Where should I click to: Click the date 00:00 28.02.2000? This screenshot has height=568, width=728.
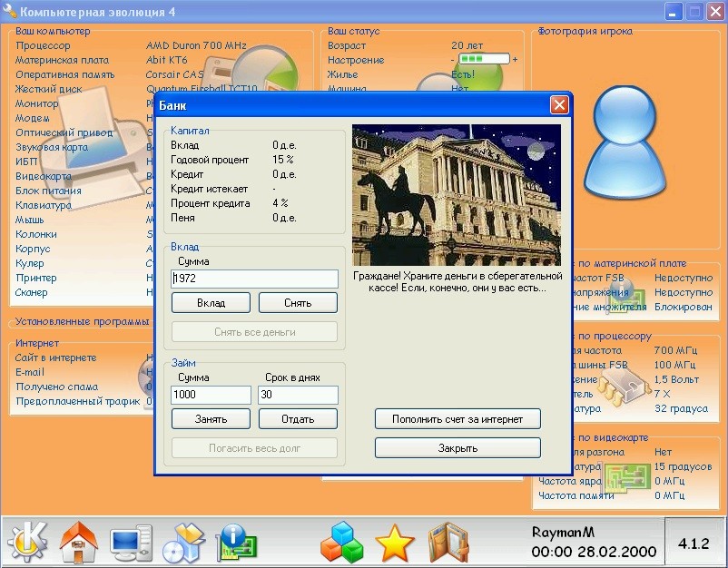(x=594, y=552)
